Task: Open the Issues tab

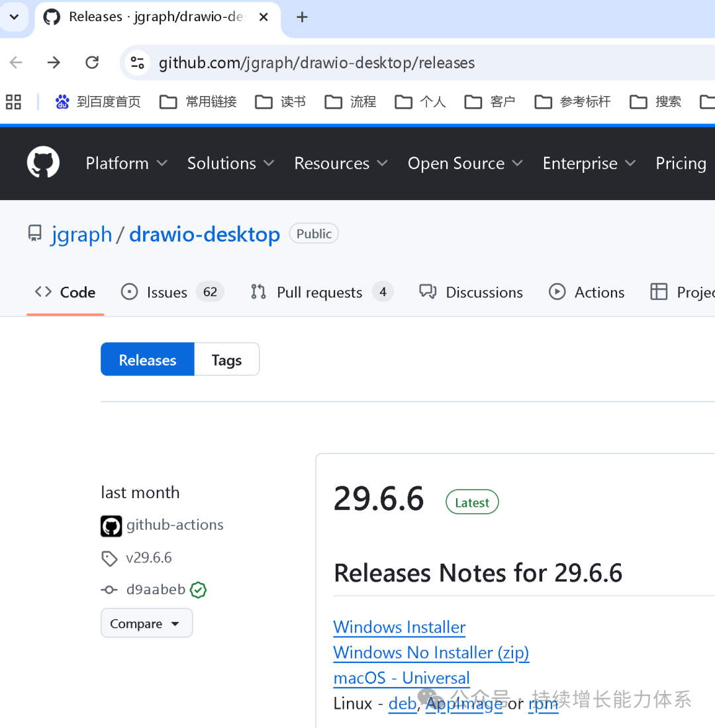Action: tap(172, 292)
